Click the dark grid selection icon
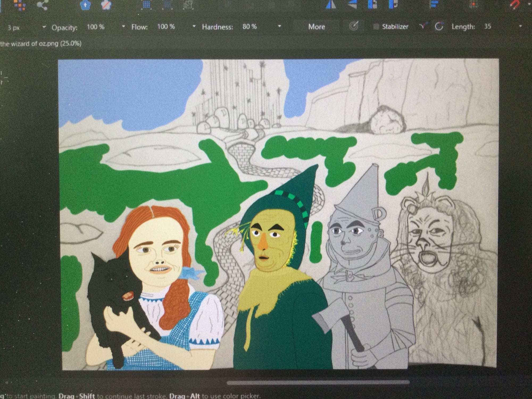 pos(167,5)
